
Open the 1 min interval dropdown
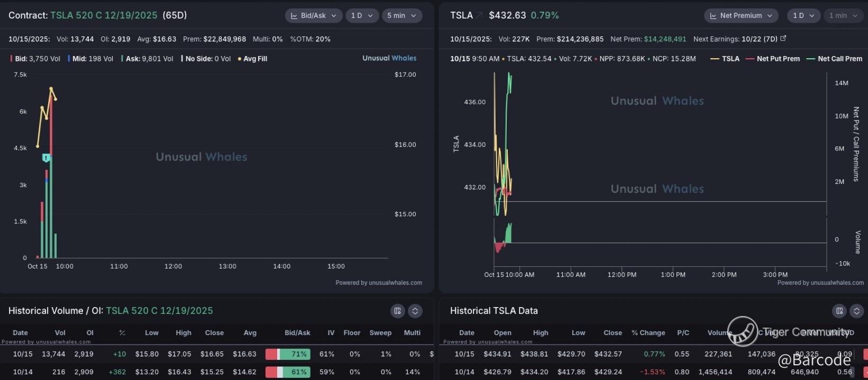pyautogui.click(x=844, y=16)
